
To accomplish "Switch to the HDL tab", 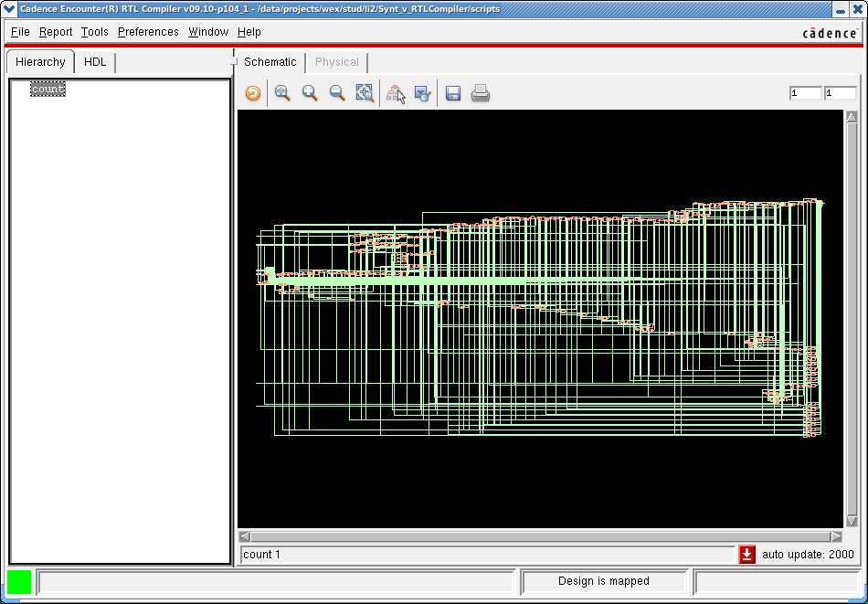I will 95,62.
